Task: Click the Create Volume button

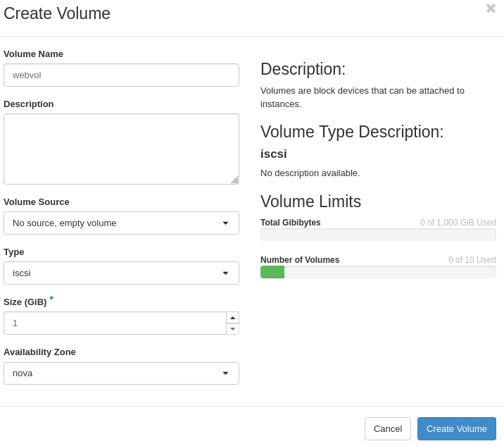Action: (456, 428)
